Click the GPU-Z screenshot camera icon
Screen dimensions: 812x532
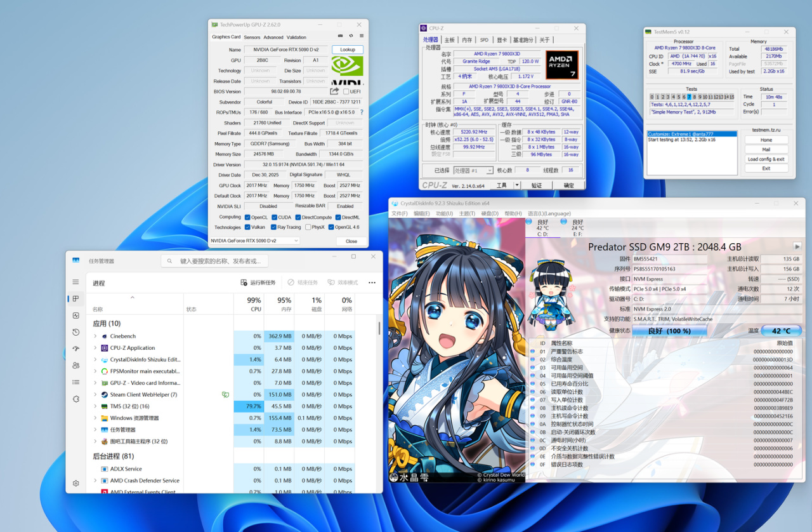tap(341, 37)
